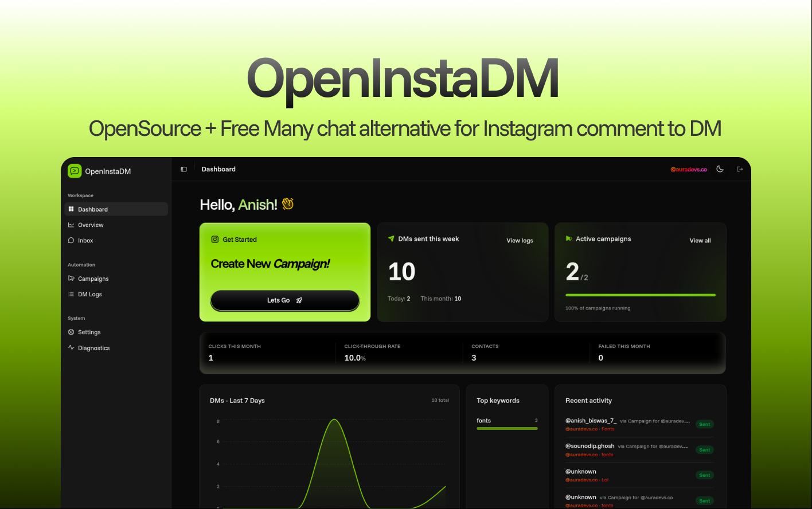Click the Campaigns flag icon in sidebar
This screenshot has width=812, height=509.
(71, 279)
